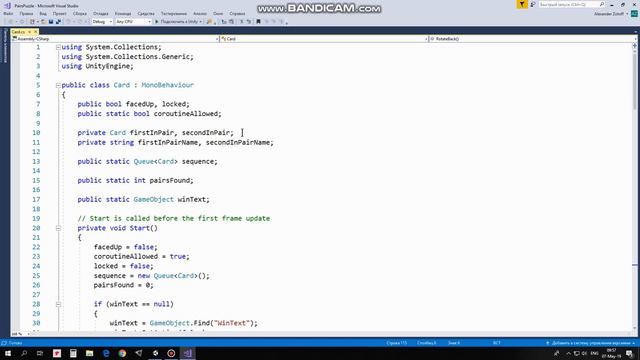The image size is (640, 360).
Task: Open Unity from the taskbar
Action: (x=155, y=353)
